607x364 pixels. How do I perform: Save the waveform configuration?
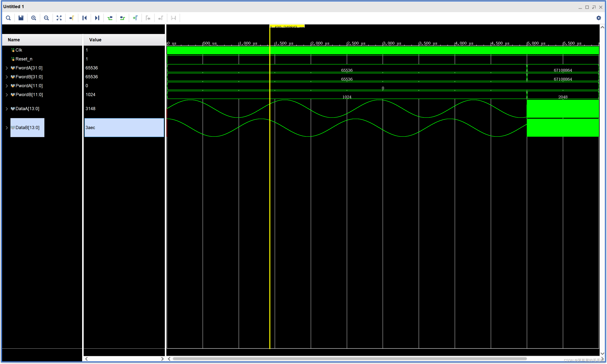click(x=21, y=18)
